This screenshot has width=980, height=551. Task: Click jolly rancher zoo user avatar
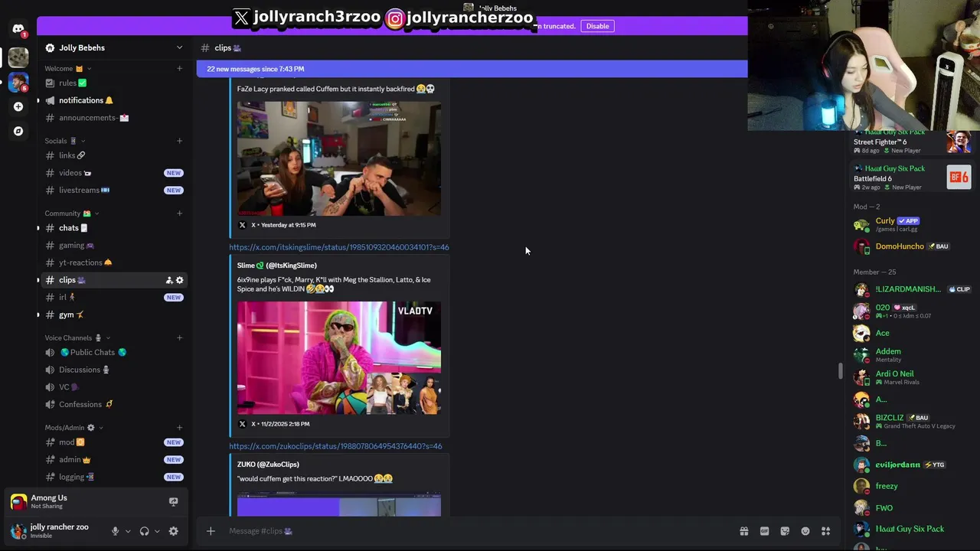[x=18, y=531]
